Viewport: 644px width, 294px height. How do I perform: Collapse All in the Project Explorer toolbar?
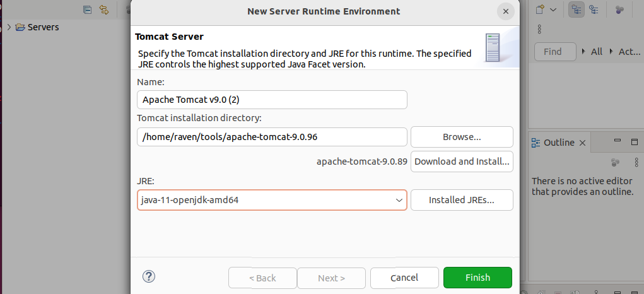[x=87, y=10]
